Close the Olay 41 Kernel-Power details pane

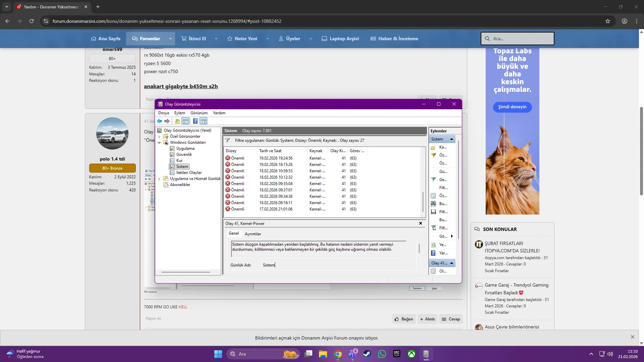pyautogui.click(x=420, y=223)
